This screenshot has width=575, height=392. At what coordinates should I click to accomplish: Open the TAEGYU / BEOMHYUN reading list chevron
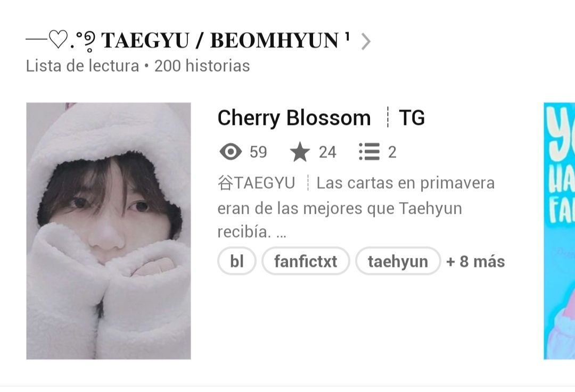coord(366,41)
